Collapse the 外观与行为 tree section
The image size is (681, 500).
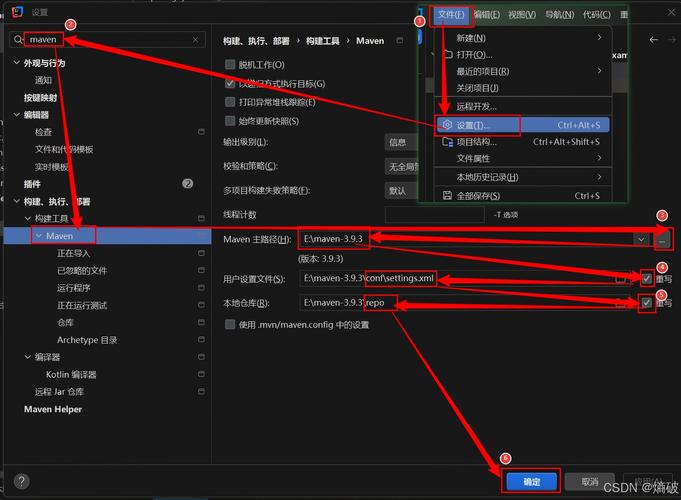[x=17, y=63]
